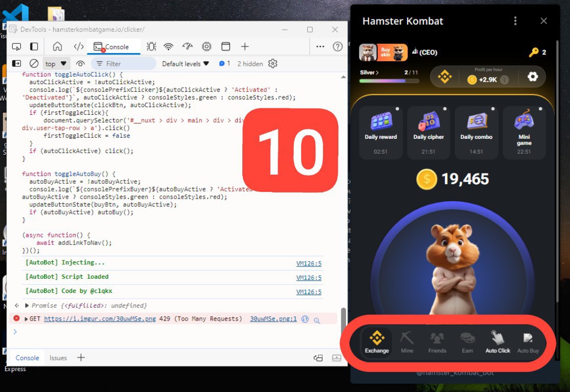Switch to the Issues drawer tab
The width and height of the screenshot is (570, 392).
pos(58,358)
